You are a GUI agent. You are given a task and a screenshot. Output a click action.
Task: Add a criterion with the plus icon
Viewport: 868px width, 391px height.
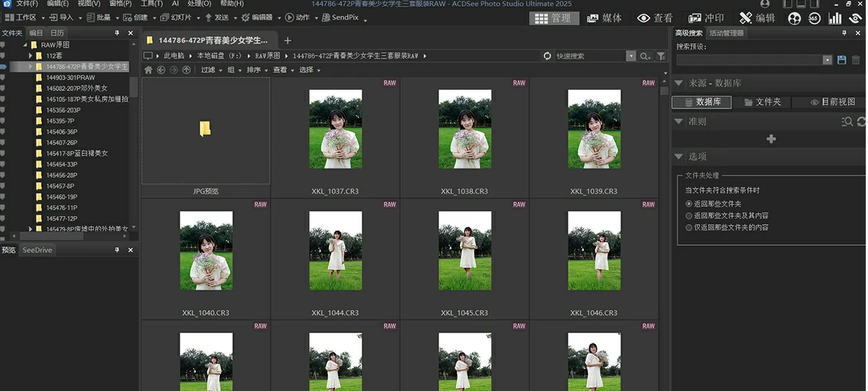[771, 139]
